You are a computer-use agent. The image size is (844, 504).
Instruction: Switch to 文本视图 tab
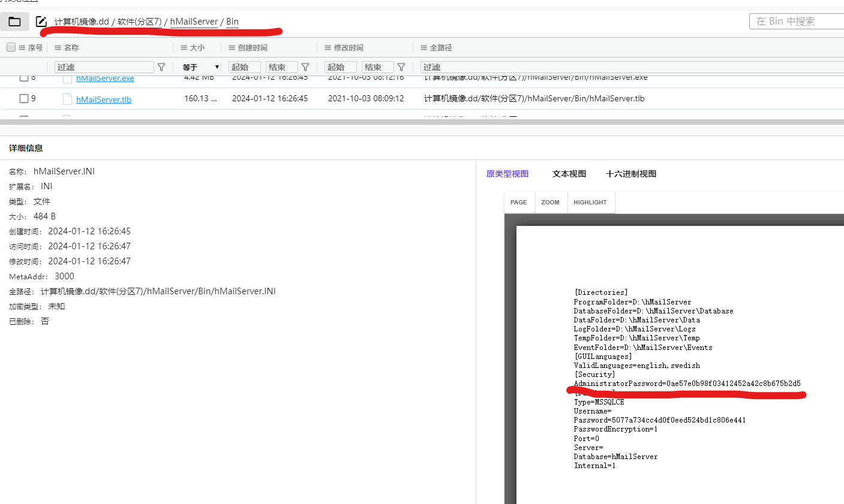coord(569,174)
